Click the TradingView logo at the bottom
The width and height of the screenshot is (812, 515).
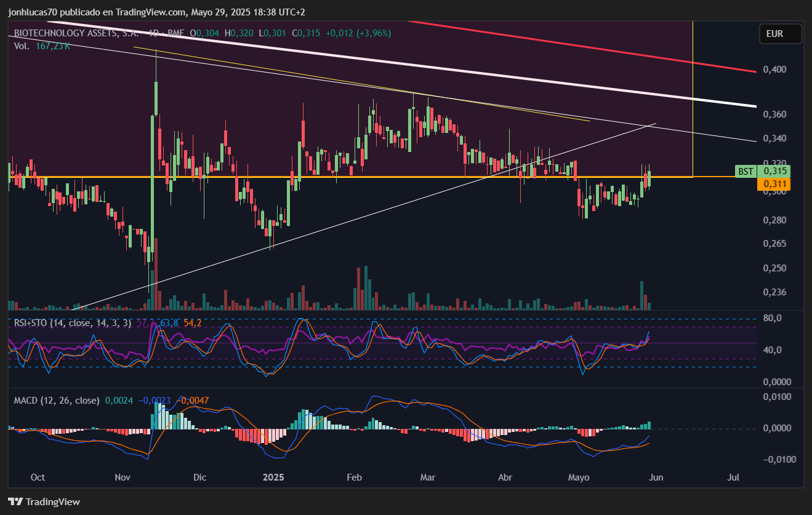point(44,501)
